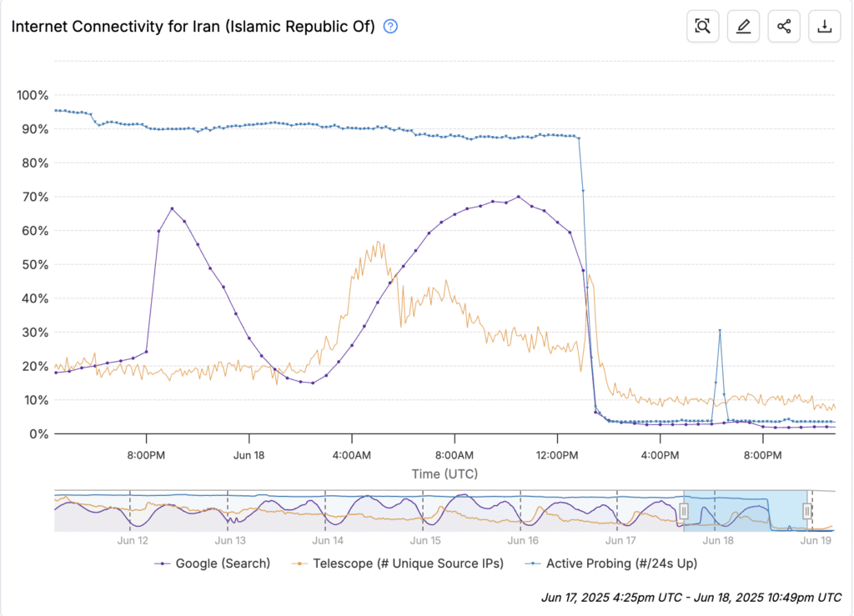This screenshot has width=854, height=616.
Task: Click the Google Search peak near 70%
Action: pyautogui.click(x=518, y=197)
